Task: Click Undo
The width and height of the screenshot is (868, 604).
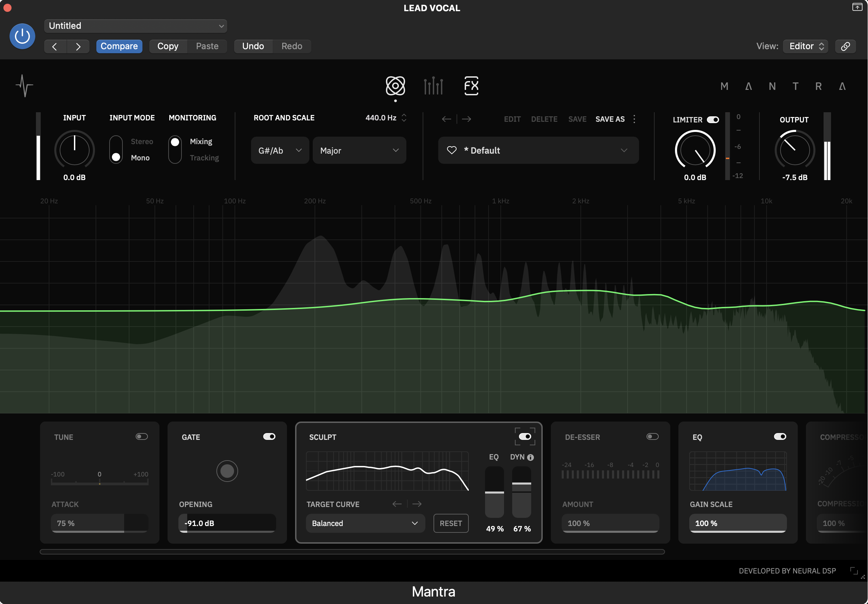Action: [x=253, y=46]
